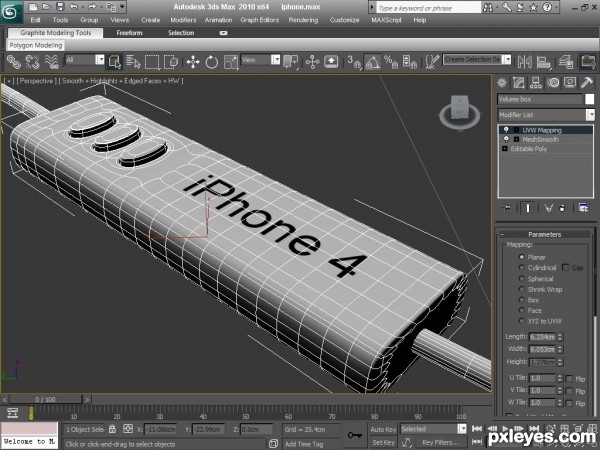Open reference coordinate system View dropdown
This screenshot has height=450, width=600.
276,60
